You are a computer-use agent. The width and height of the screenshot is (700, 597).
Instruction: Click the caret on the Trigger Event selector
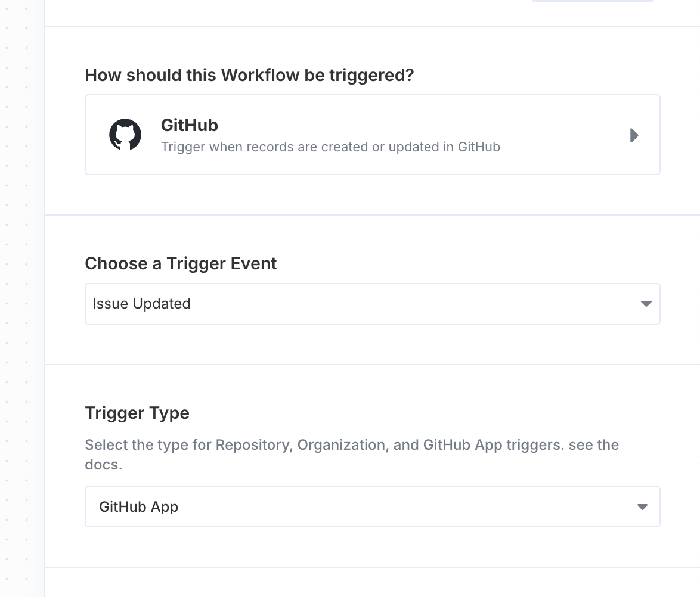click(646, 303)
